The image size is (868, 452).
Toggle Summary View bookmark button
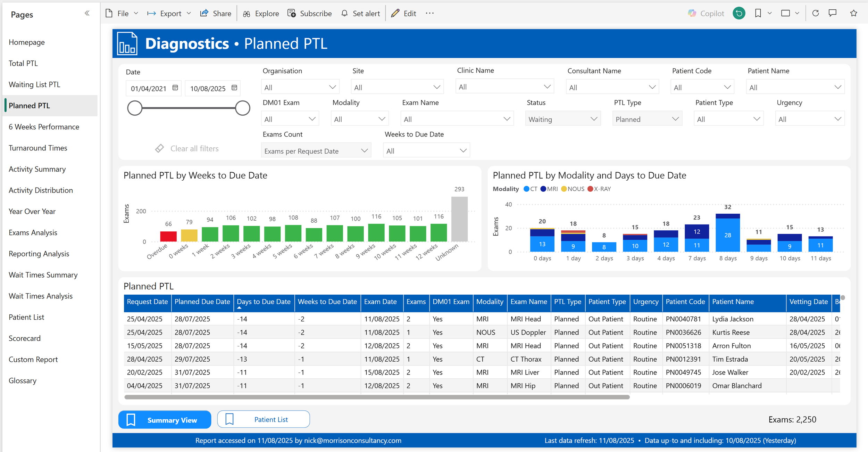[165, 420]
